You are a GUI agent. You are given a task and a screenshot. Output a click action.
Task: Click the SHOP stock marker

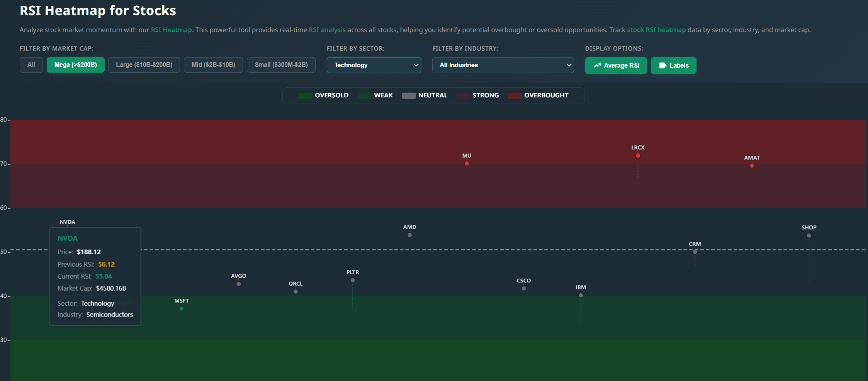tap(809, 235)
